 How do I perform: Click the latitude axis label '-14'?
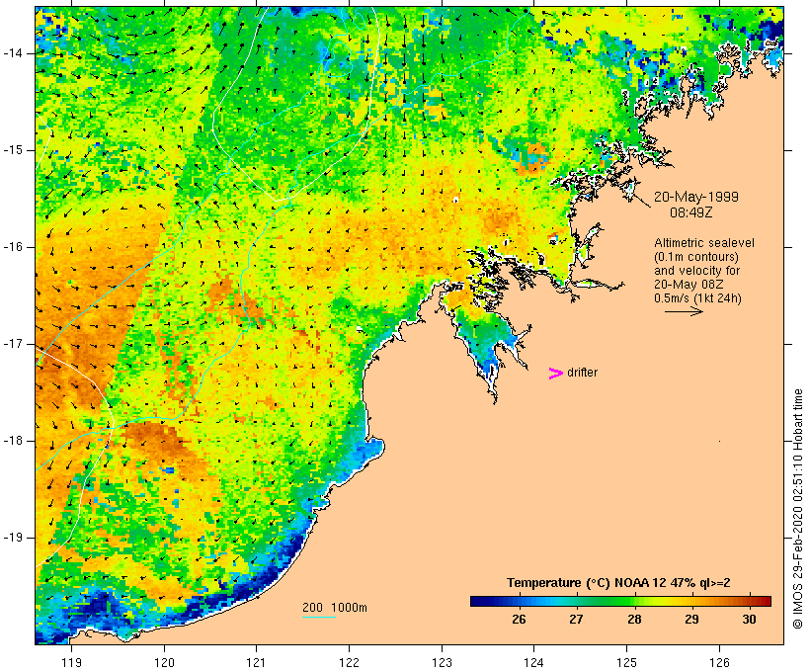tap(13, 53)
